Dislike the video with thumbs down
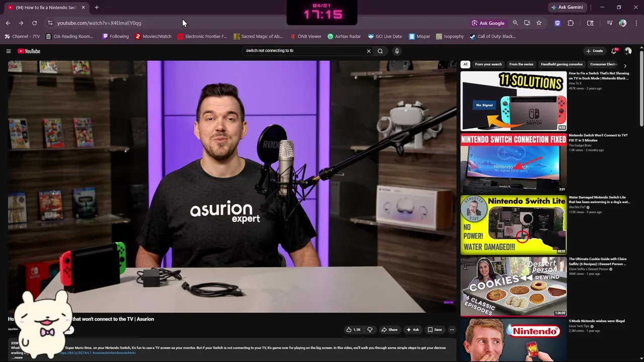The image size is (644, 362). [x=370, y=330]
